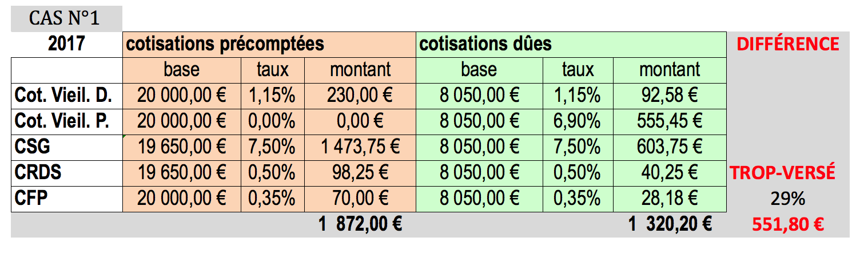868x253 pixels.
Task: Click the CSG row label
Action: (66, 148)
